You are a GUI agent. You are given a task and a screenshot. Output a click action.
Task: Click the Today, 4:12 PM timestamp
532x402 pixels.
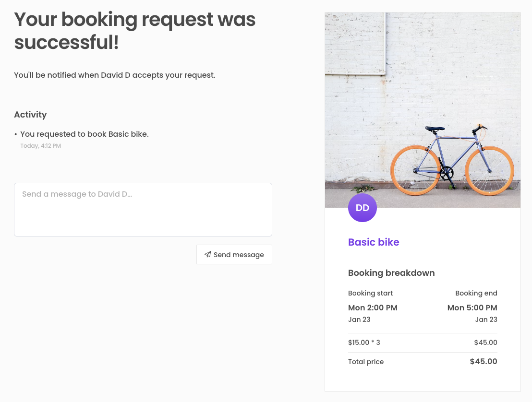(x=40, y=146)
